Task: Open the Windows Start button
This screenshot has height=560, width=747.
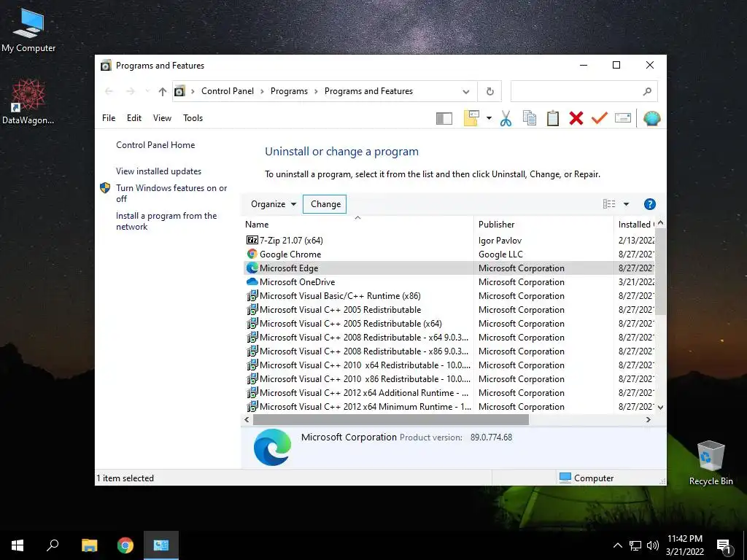Action: click(x=18, y=545)
